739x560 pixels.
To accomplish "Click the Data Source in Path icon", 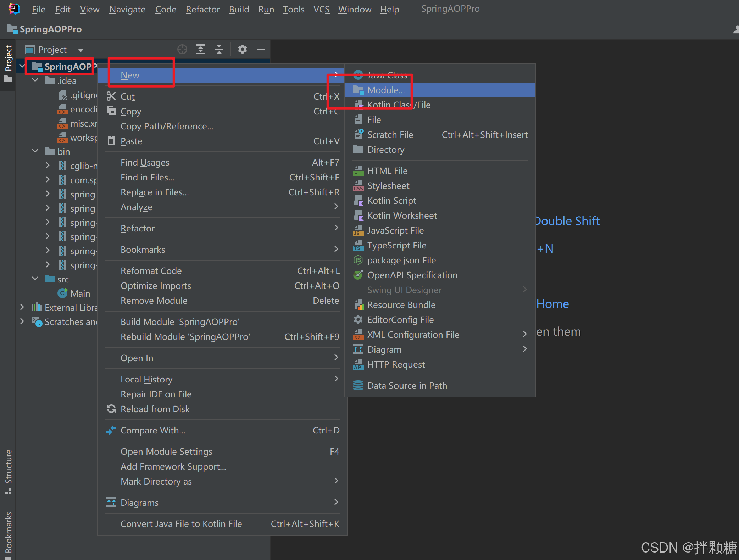I will click(358, 386).
